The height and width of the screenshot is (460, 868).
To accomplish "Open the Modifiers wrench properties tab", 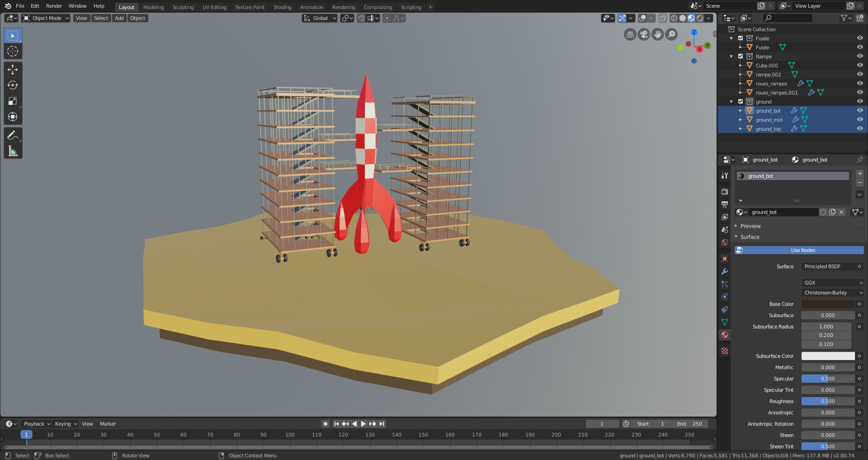I will [x=725, y=271].
